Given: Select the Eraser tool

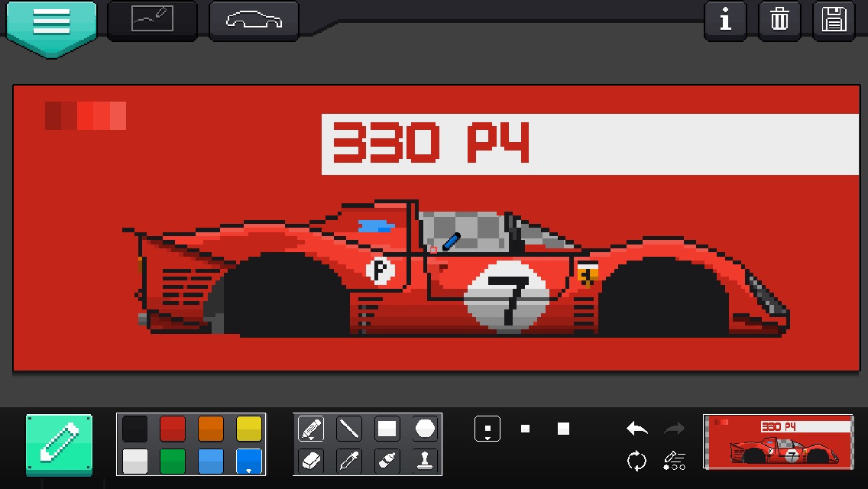Looking at the screenshot, I should click(x=310, y=461).
